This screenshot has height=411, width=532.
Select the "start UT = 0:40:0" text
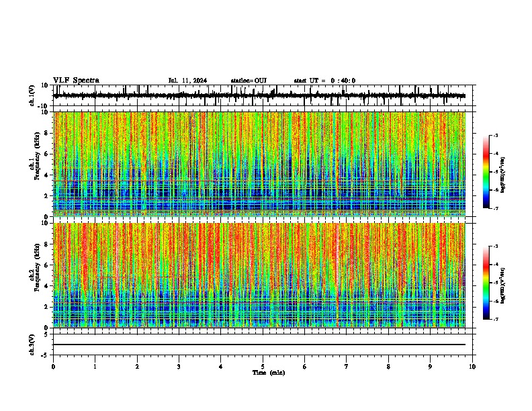[x=324, y=81]
